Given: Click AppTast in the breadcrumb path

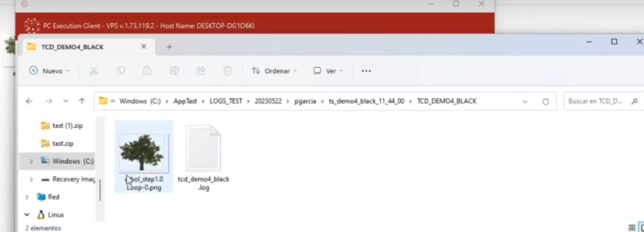Looking at the screenshot, I should 185,101.
